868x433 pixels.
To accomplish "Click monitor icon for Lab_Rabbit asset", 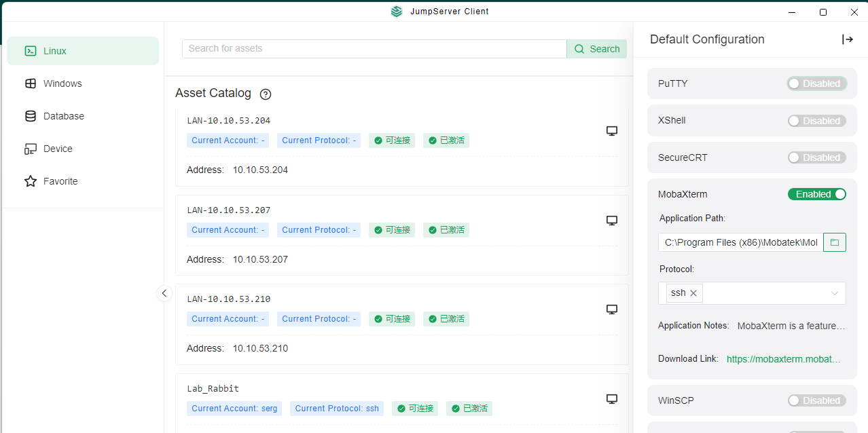I will (x=611, y=399).
